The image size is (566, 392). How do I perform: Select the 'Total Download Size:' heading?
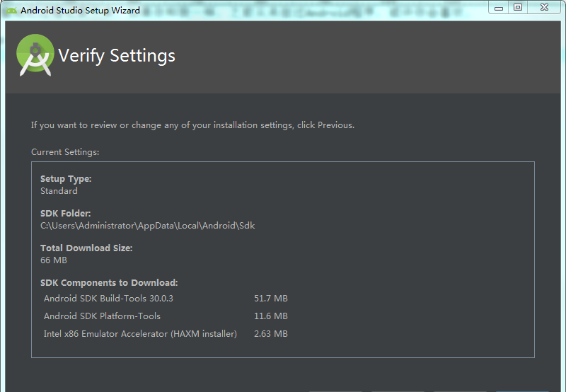point(86,248)
